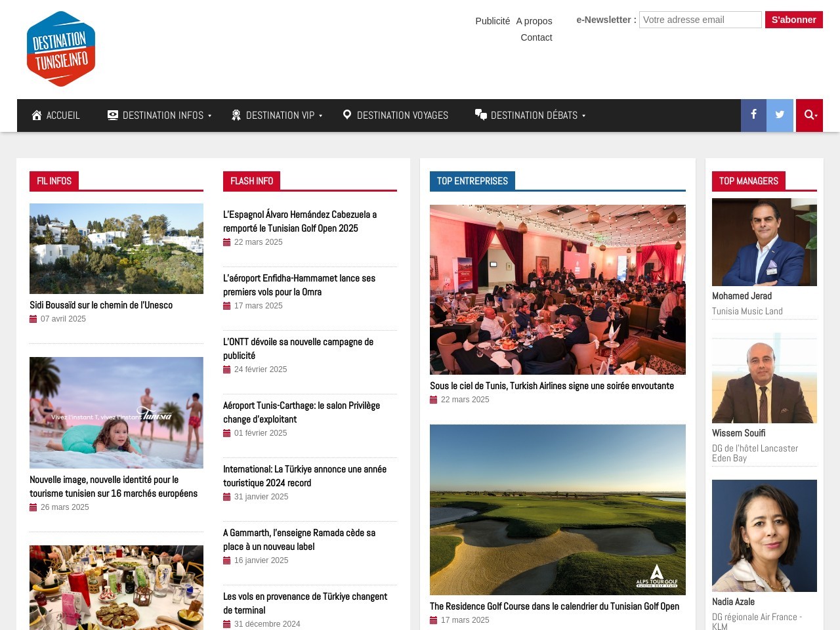Image resolution: width=840 pixels, height=630 pixels.
Task: Open the Top Managers section heading
Action: click(x=749, y=181)
